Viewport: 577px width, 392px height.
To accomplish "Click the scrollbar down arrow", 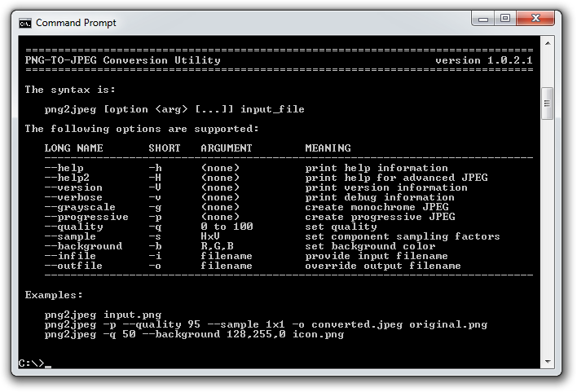I will (x=548, y=362).
